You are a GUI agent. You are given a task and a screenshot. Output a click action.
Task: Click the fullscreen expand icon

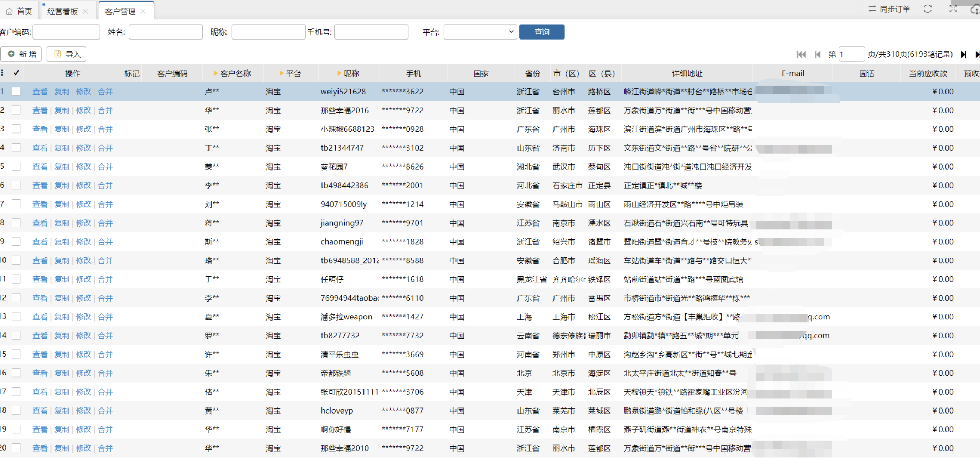tap(953, 9)
